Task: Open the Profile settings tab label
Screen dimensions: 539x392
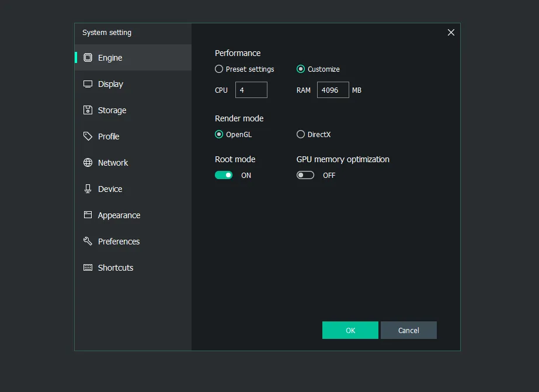Action: pyautogui.click(x=109, y=136)
